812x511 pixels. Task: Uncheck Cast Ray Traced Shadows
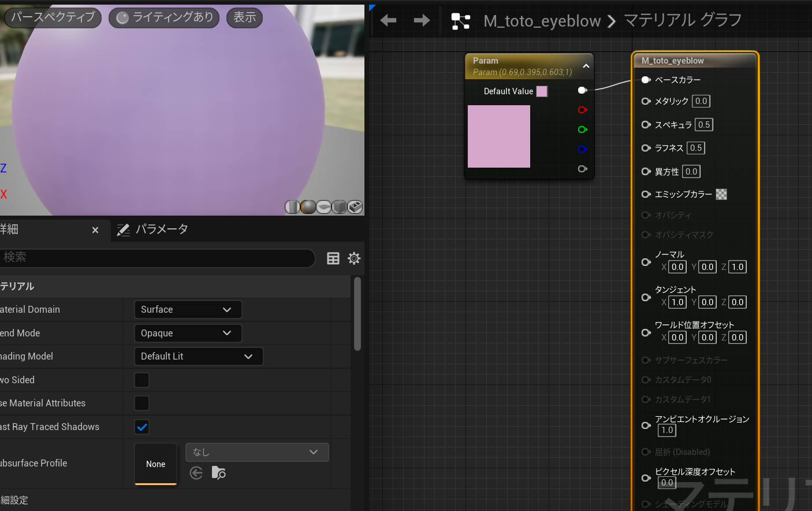141,427
